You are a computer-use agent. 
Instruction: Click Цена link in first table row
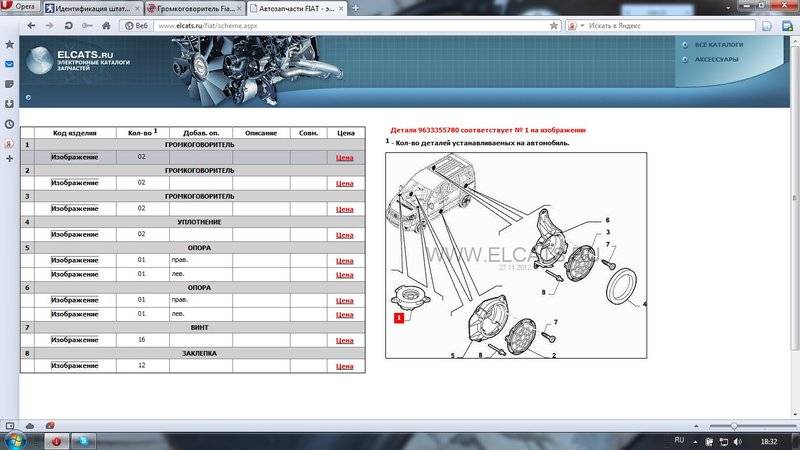(345, 157)
